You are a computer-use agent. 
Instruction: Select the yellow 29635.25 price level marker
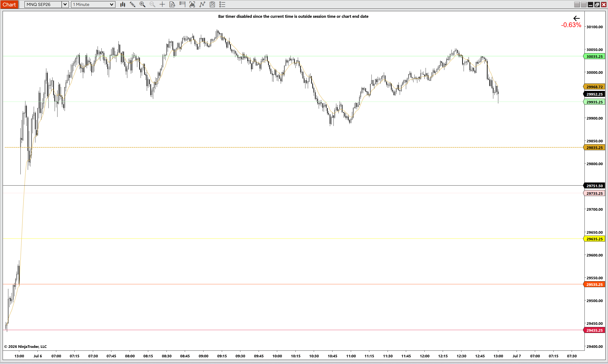pos(594,239)
